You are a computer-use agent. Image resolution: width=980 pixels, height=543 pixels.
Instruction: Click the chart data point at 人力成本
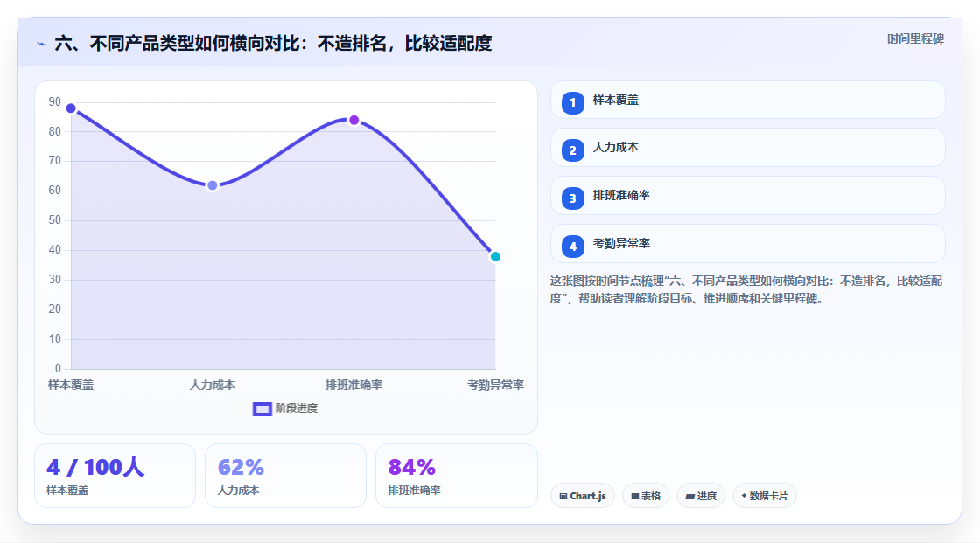coord(213,185)
